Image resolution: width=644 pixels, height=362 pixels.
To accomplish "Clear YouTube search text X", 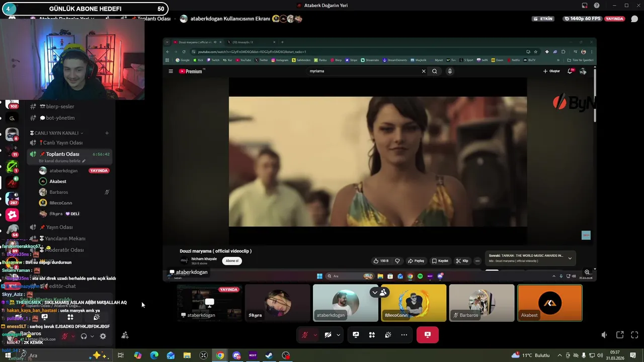I will point(424,71).
